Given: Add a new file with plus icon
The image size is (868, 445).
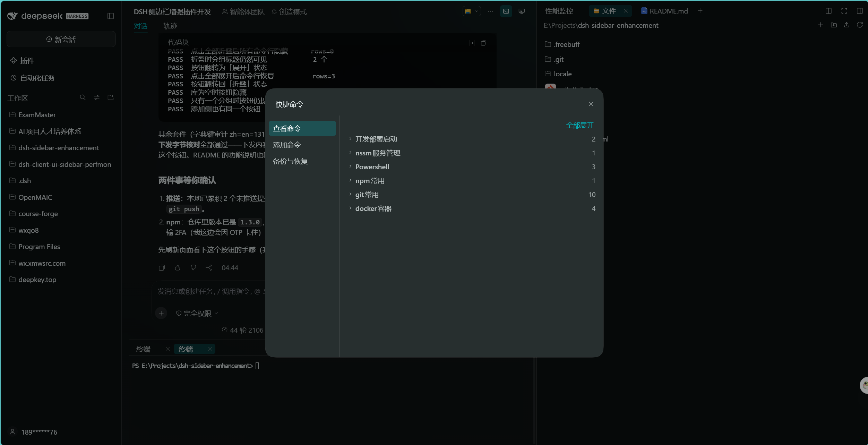Looking at the screenshot, I should coord(820,25).
